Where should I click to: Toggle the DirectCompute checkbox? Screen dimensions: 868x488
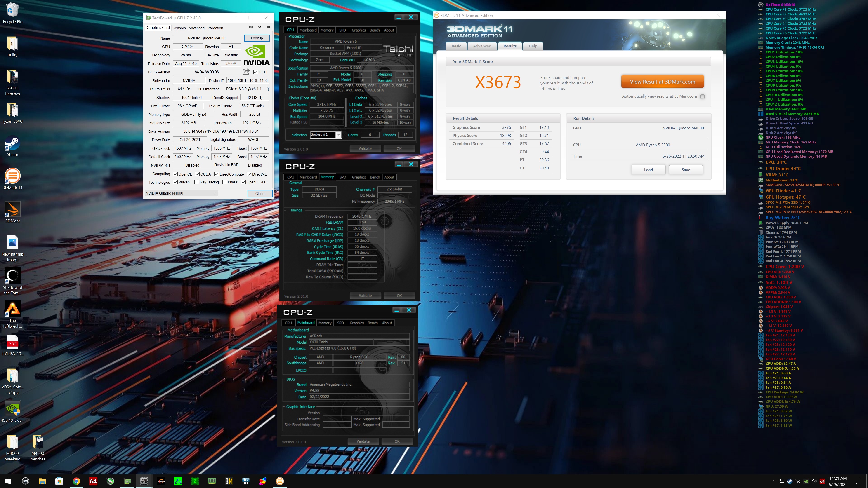pos(217,174)
